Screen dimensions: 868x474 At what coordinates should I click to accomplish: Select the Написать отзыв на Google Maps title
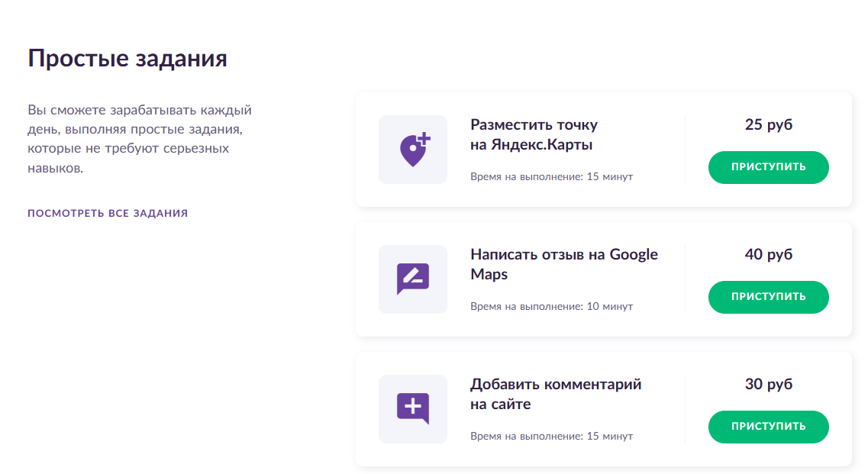[x=564, y=264]
